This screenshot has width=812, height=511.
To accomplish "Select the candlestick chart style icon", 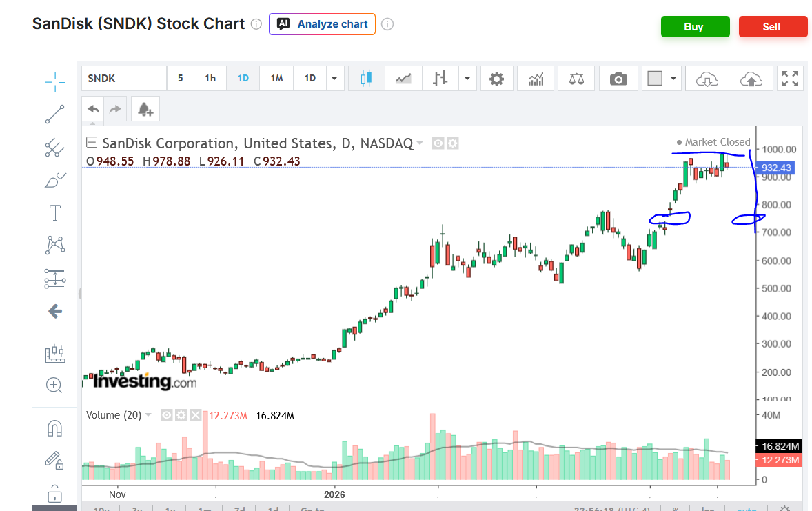I will (366, 79).
